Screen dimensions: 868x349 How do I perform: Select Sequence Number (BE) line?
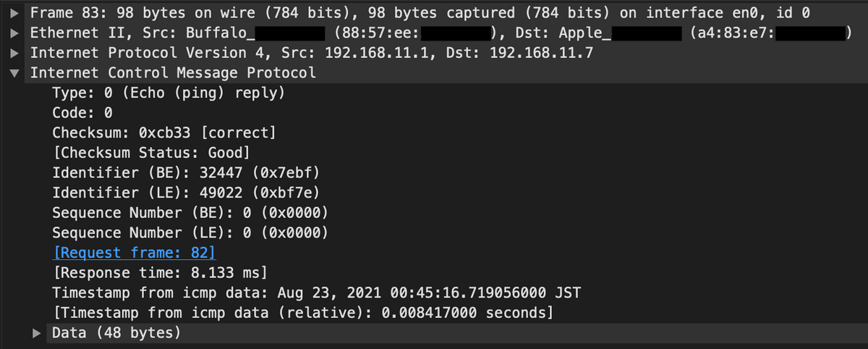click(190, 213)
